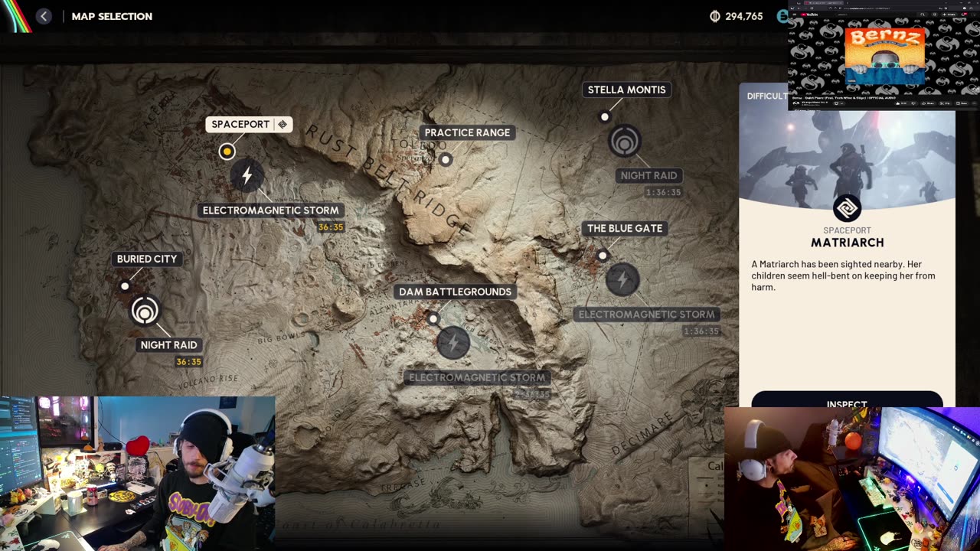
Task: Click the Electromagnetic Storm label under Spaceport
Action: coord(270,210)
